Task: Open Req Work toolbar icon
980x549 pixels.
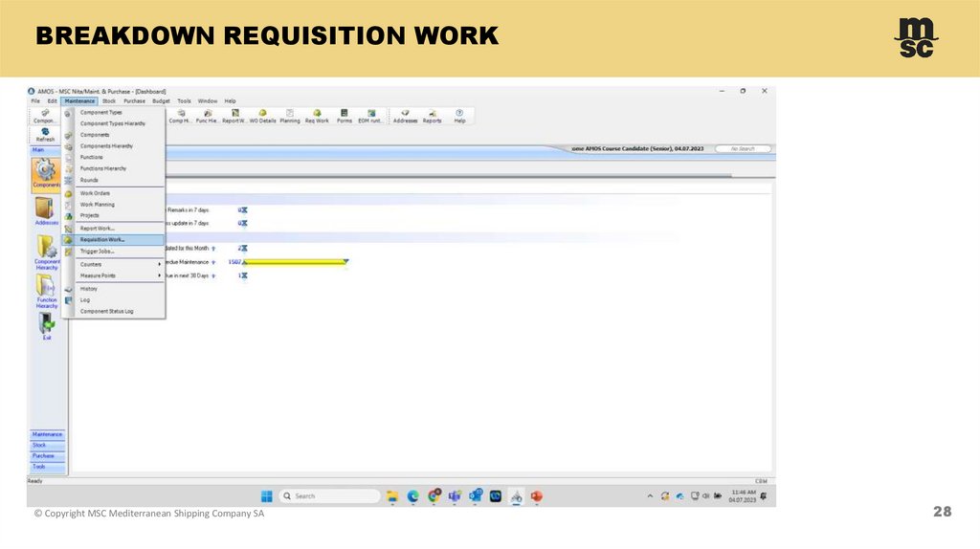Action: point(317,116)
